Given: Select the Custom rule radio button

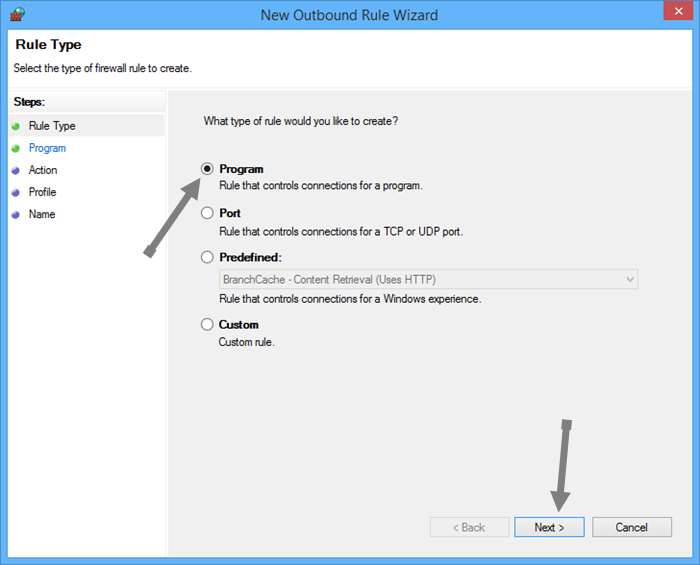Looking at the screenshot, I should click(x=207, y=324).
